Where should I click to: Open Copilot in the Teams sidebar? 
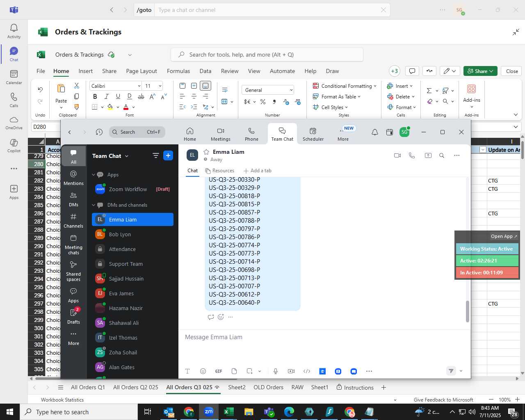coord(14,146)
